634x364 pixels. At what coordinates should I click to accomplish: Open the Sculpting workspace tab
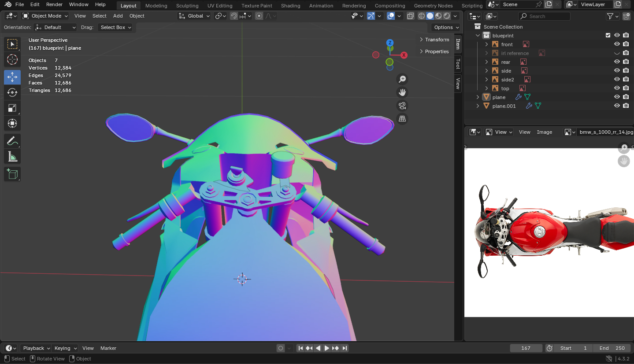pyautogui.click(x=187, y=6)
